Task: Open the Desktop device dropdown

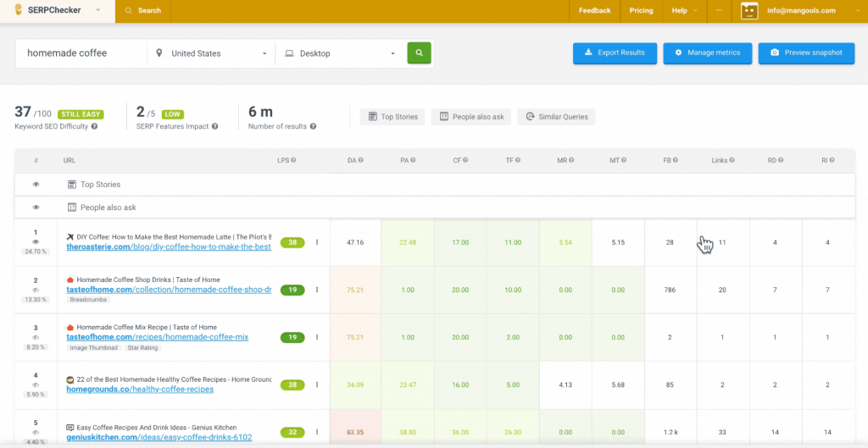Action: 339,53
